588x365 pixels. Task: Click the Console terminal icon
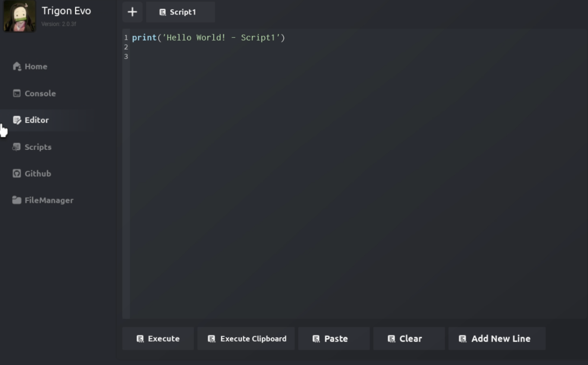pos(16,93)
